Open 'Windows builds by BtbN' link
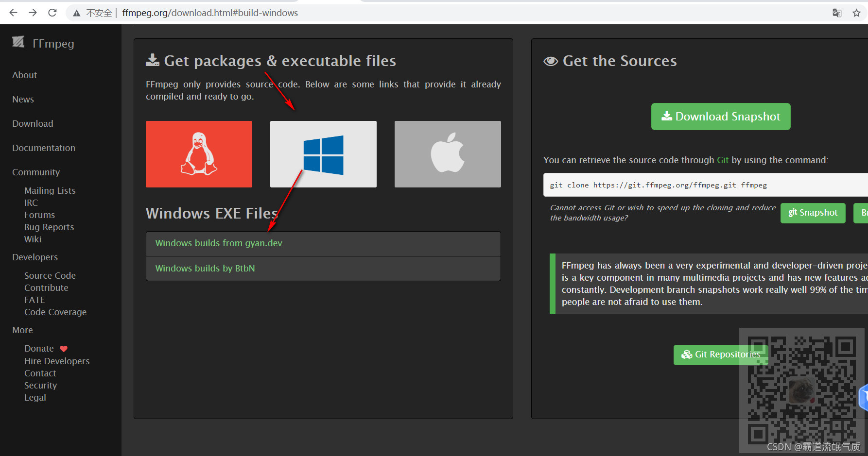The height and width of the screenshot is (456, 868). tap(205, 268)
